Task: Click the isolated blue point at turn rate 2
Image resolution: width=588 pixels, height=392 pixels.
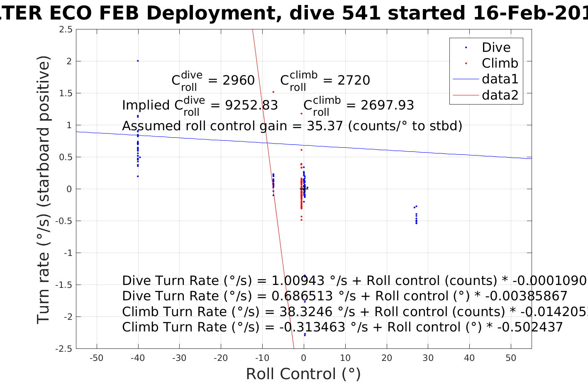Action: pos(138,61)
